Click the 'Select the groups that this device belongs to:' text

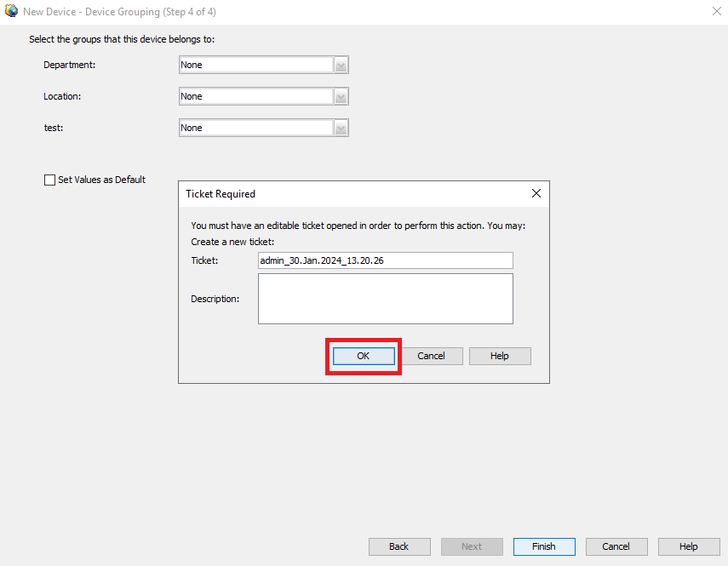(122, 39)
